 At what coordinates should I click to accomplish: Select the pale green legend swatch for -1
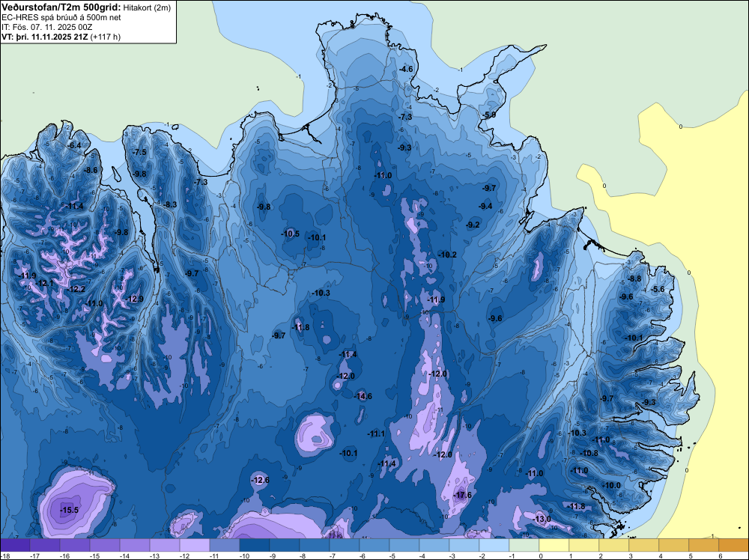pyautogui.click(x=524, y=545)
